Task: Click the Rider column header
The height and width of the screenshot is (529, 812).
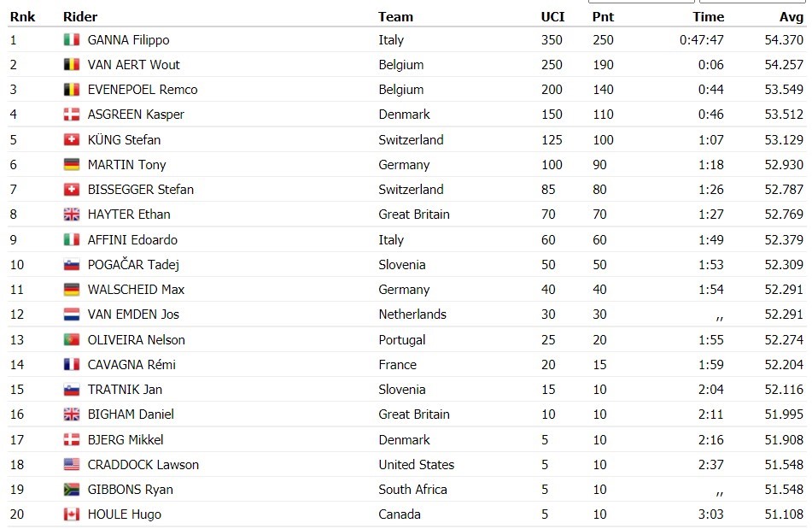Action: 80,16
